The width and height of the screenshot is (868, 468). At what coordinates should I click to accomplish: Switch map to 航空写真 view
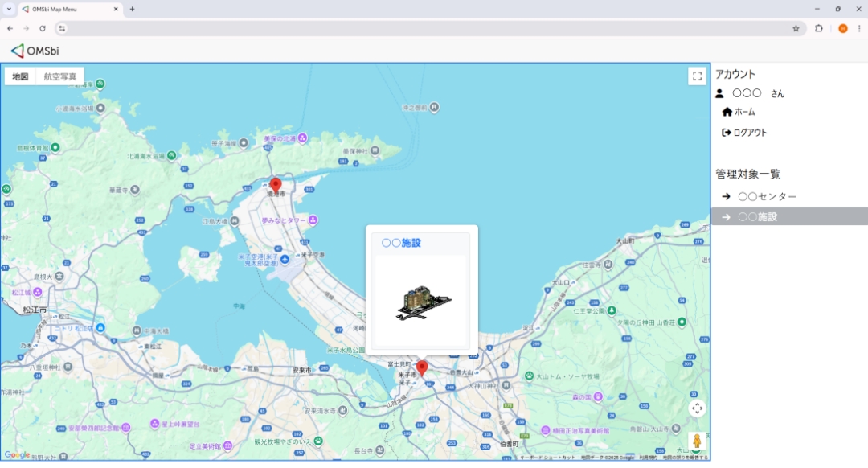[60, 76]
